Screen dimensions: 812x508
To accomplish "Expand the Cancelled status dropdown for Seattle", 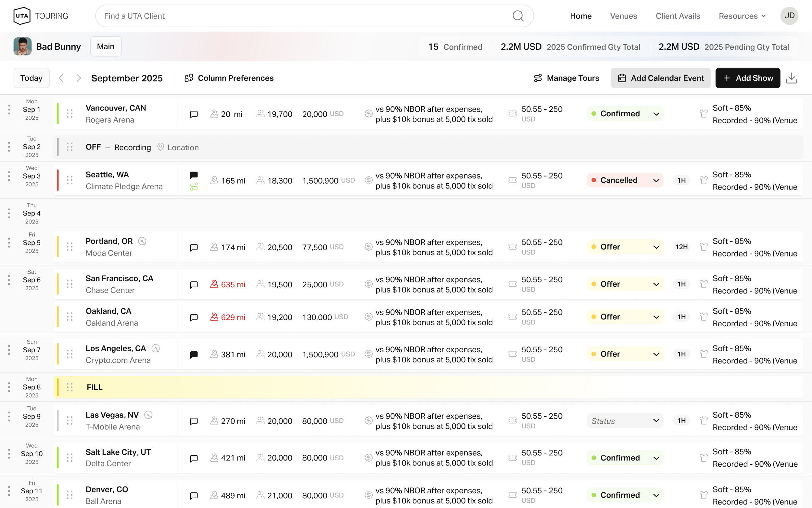I will 625,180.
